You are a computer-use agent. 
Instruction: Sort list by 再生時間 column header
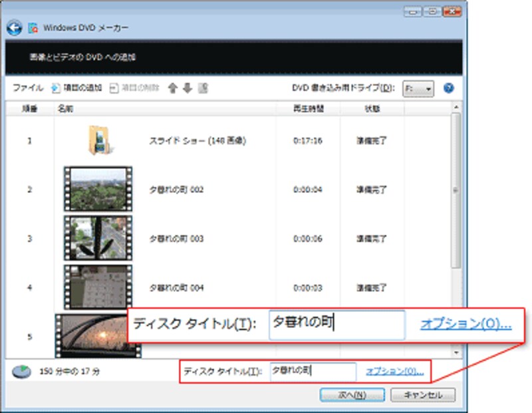[308, 108]
